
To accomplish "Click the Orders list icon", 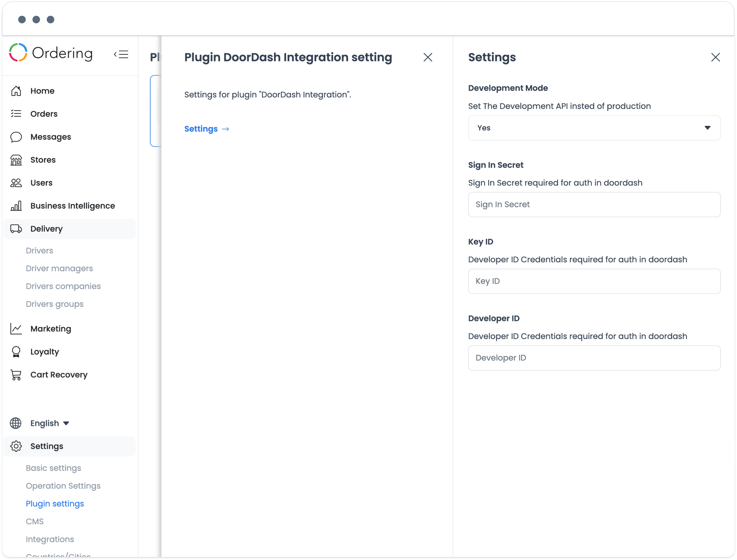I will 16,114.
